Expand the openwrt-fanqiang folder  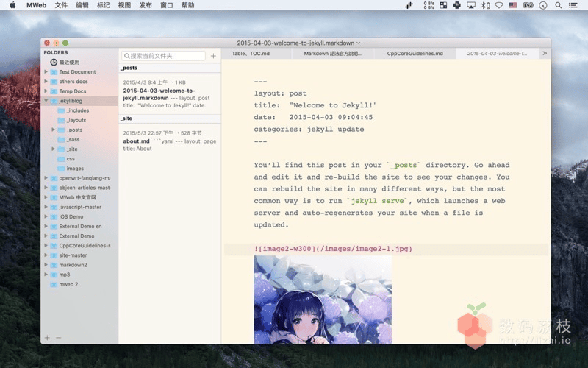(46, 177)
